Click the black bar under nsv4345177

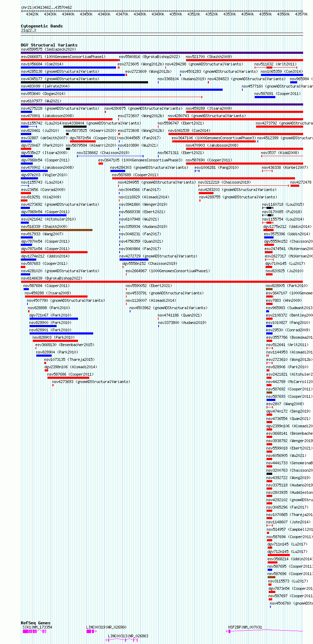pos(84,82)
